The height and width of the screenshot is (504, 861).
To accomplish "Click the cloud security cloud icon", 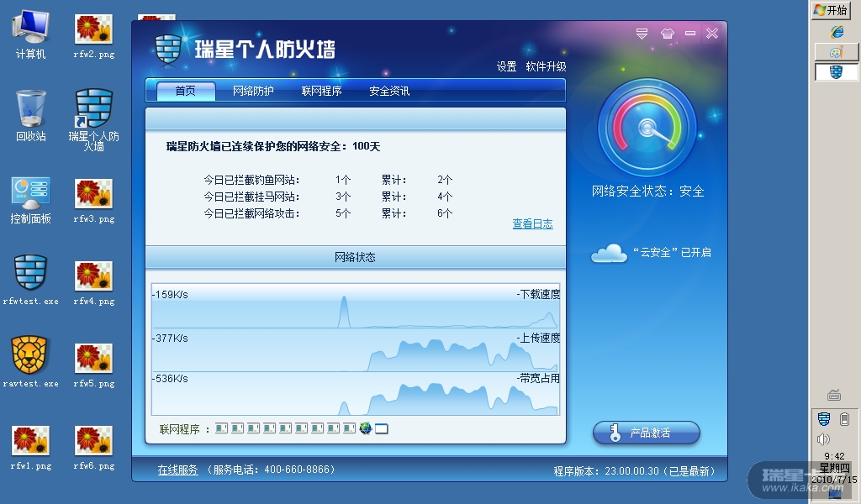I will 609,254.
